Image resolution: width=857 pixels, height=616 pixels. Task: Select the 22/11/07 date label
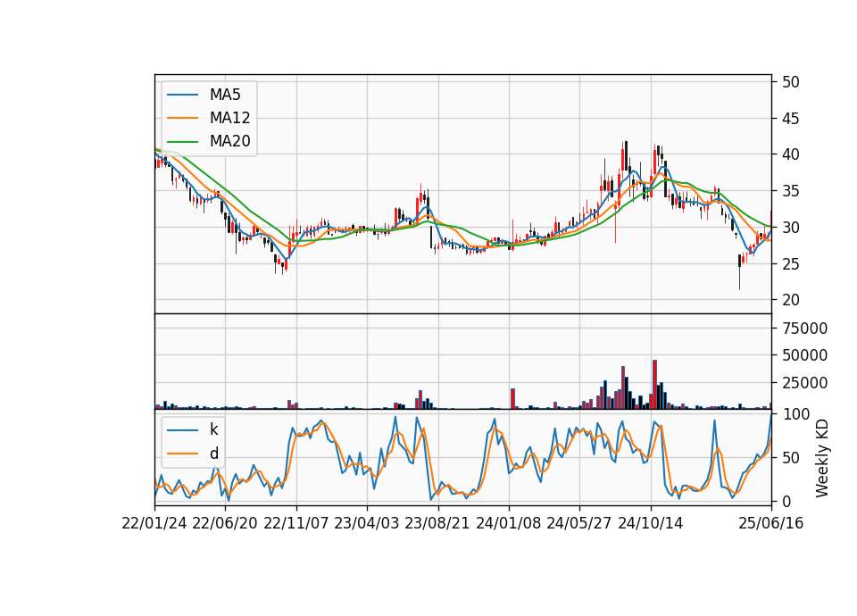[296, 523]
